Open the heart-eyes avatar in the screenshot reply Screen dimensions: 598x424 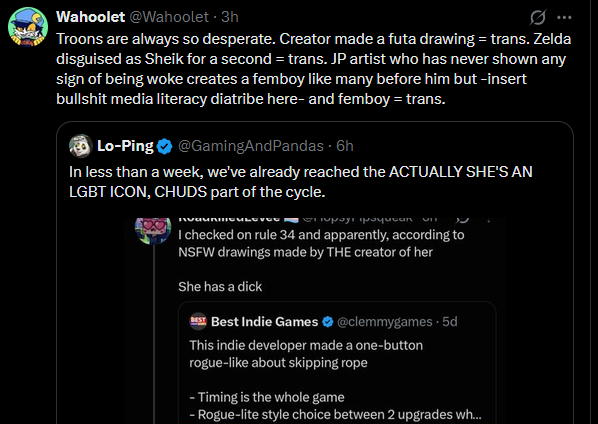[x=153, y=230]
